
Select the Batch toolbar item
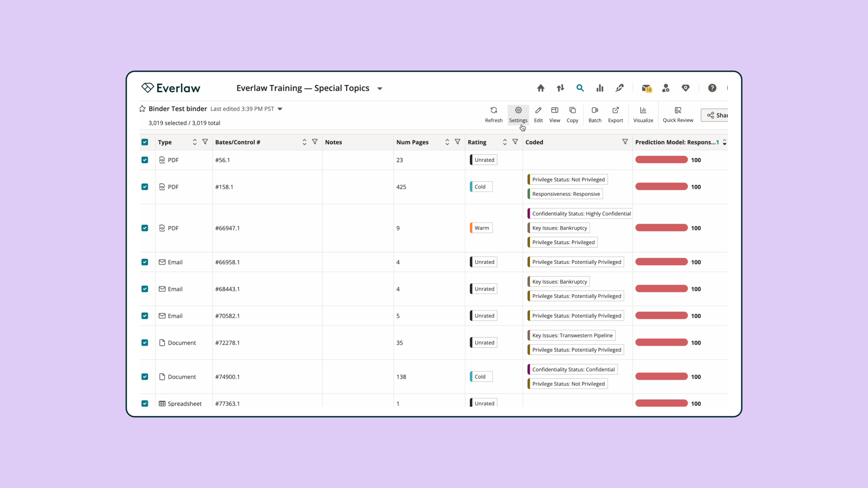[x=594, y=114]
